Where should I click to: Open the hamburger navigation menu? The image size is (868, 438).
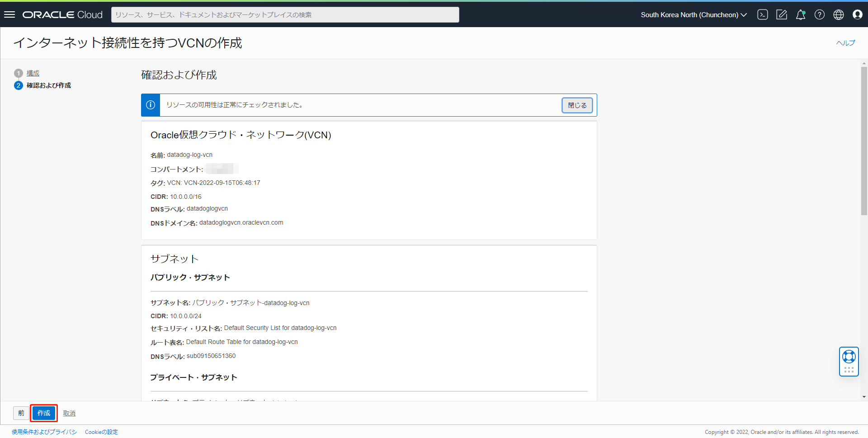(x=9, y=14)
